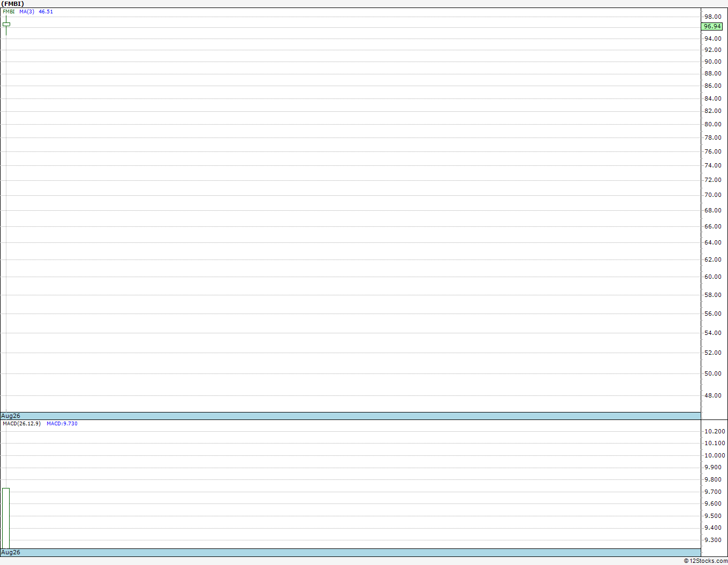Click the Aug26 date on price axis

click(11, 416)
